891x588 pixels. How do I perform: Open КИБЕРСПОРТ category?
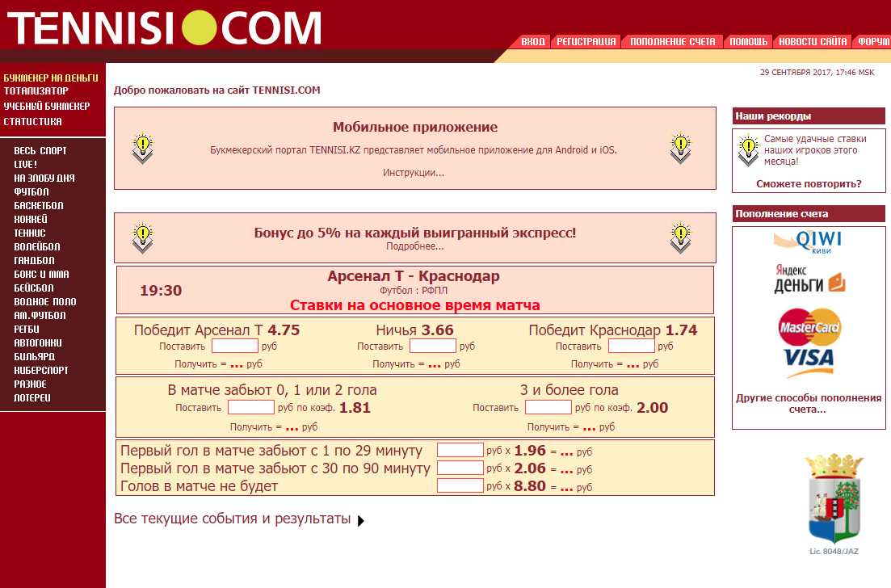[41, 371]
